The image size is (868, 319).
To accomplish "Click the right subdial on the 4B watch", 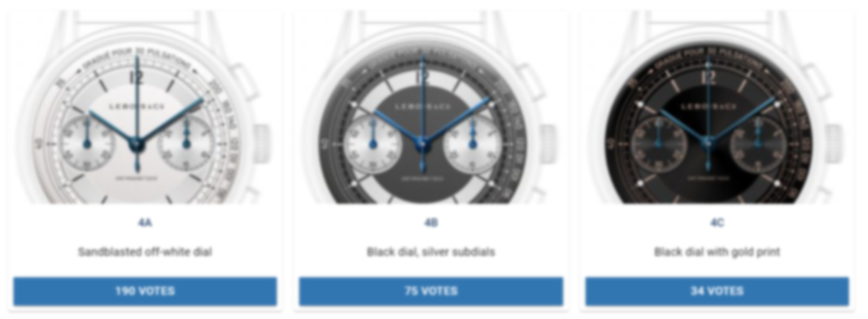I will [x=472, y=143].
